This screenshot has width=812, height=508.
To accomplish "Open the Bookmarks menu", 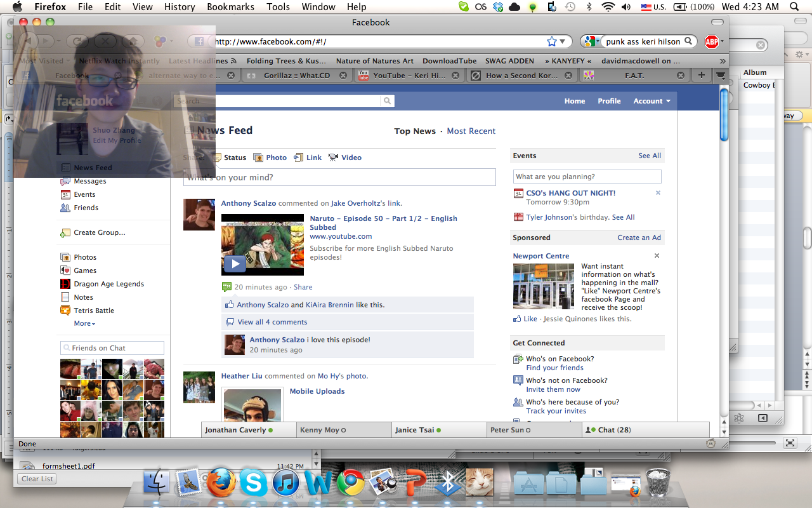I will click(x=230, y=7).
